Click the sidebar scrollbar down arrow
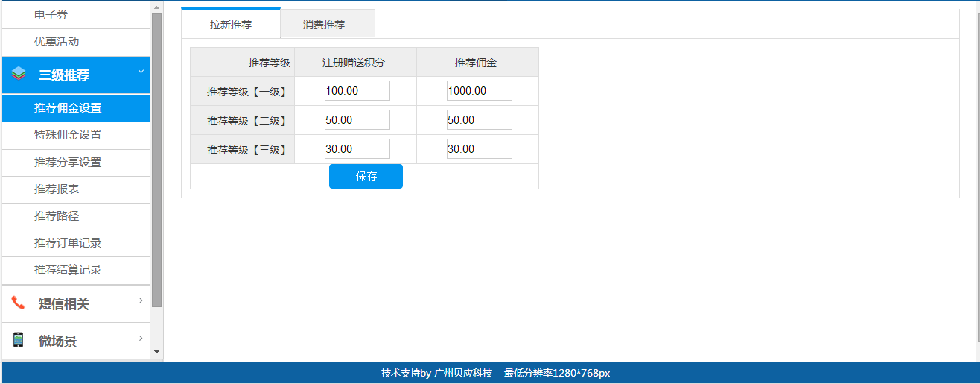This screenshot has height=384, width=980. [156, 351]
